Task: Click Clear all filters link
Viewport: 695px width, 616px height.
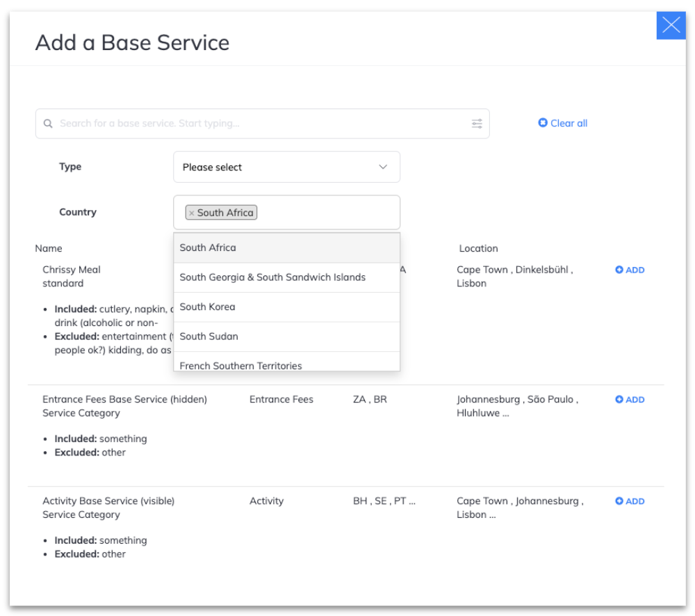Action: click(562, 123)
